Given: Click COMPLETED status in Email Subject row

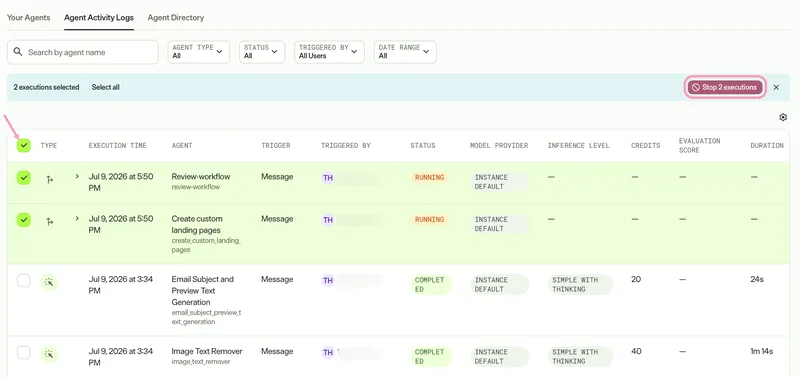Looking at the screenshot, I should point(431,285).
